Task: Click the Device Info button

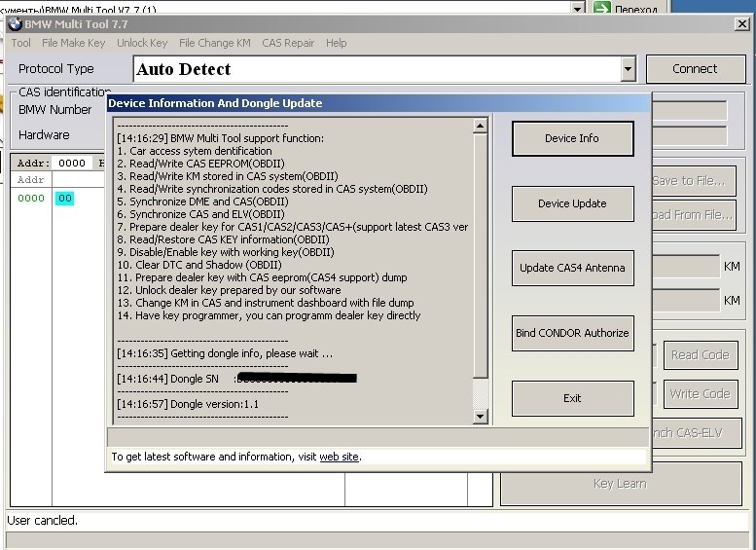Action: [572, 138]
